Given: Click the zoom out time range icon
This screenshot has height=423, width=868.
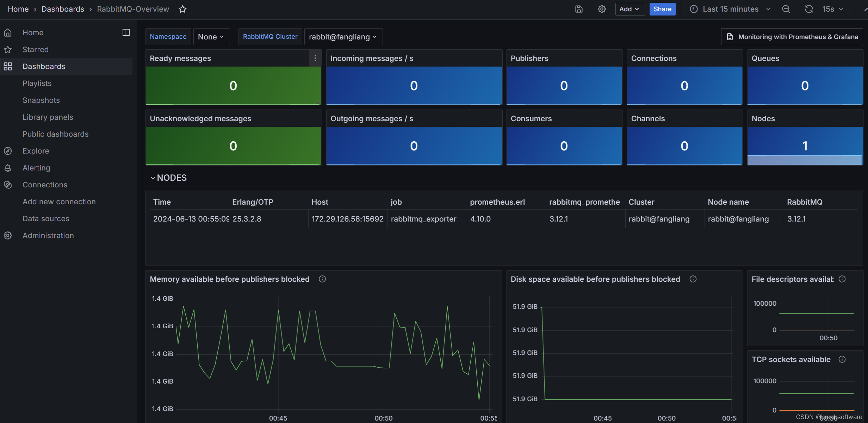Looking at the screenshot, I should coord(786,9).
